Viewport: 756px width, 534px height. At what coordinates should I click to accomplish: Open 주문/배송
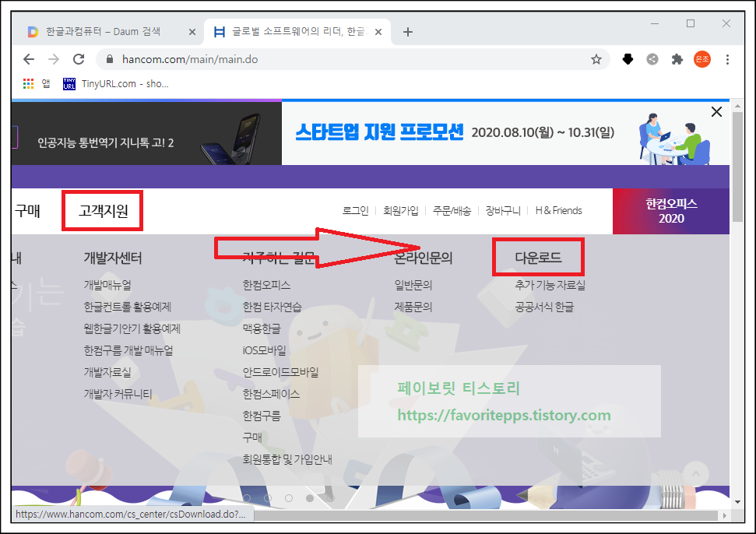[x=452, y=211]
